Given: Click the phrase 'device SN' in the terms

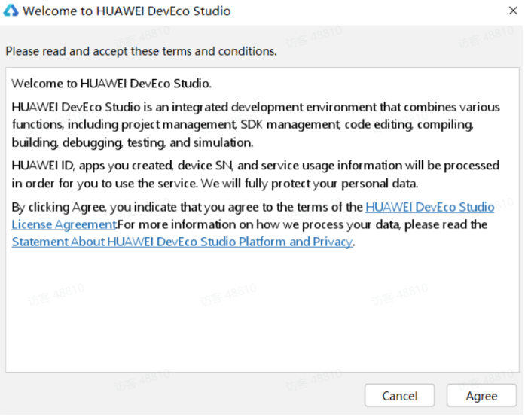Looking at the screenshot, I should click(266, 166).
